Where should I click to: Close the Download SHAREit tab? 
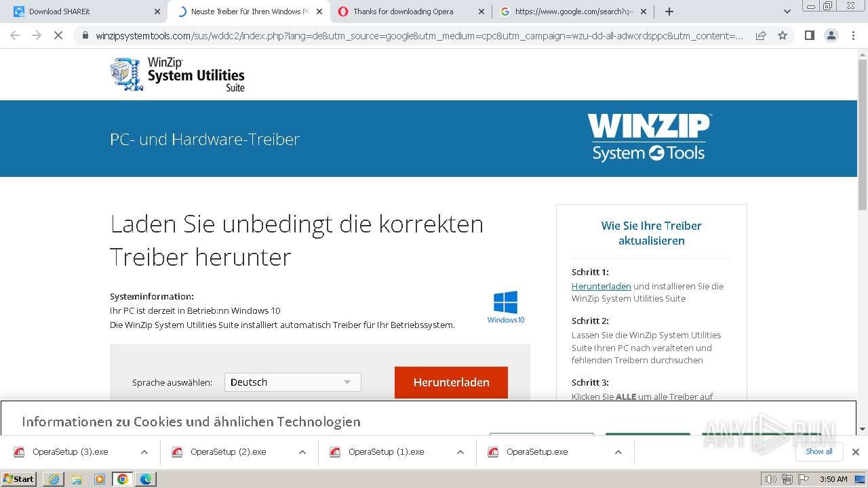pos(157,12)
